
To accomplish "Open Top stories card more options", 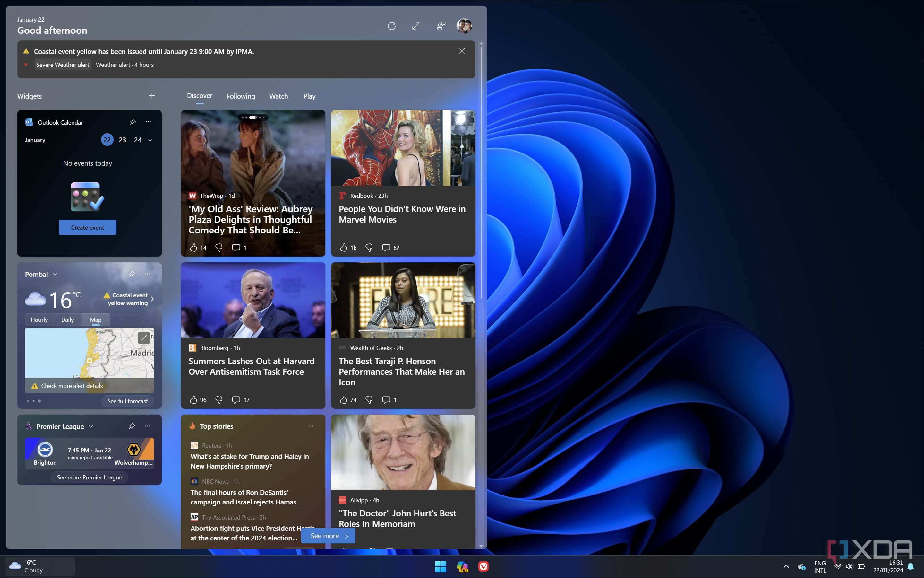I will tap(311, 426).
